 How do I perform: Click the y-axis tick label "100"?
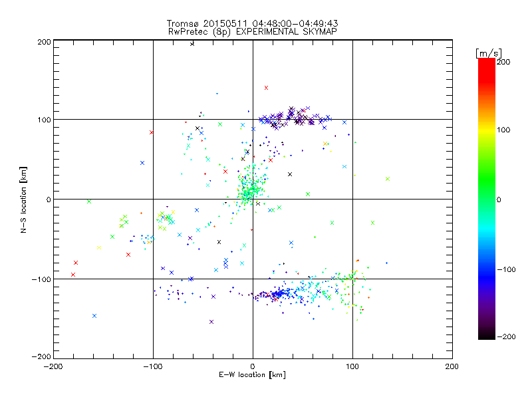(44, 120)
